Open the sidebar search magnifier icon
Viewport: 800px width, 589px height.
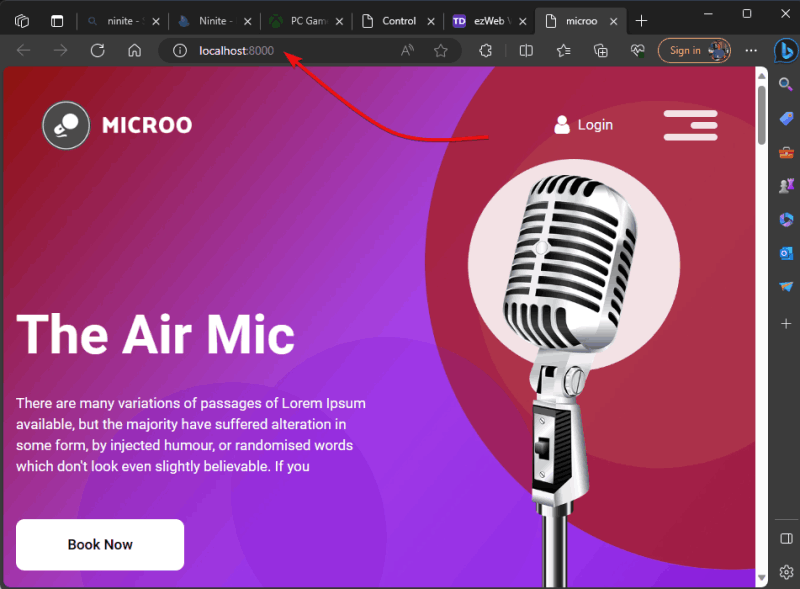(x=786, y=84)
